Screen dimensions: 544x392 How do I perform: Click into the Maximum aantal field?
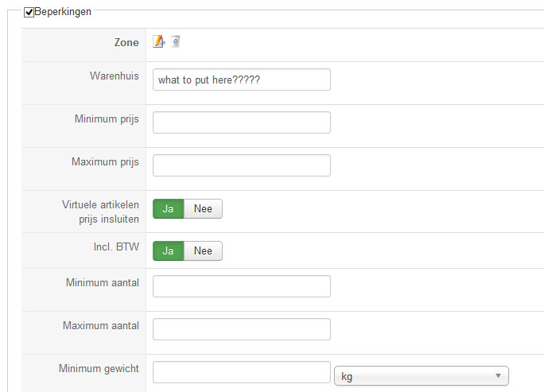241,328
